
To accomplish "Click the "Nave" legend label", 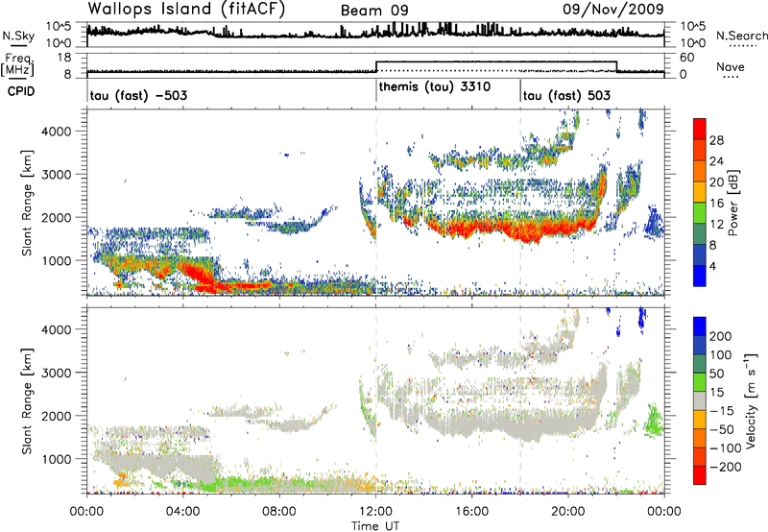I will (x=730, y=66).
